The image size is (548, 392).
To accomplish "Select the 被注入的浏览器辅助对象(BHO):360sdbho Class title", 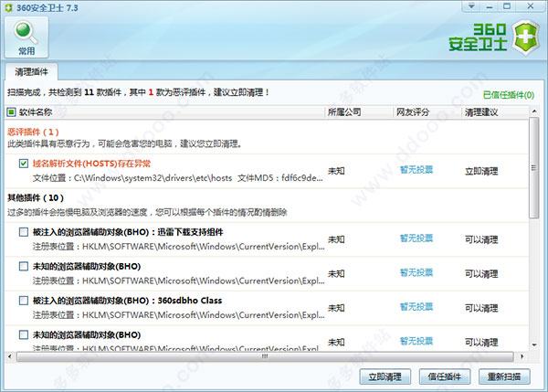I will [x=127, y=301].
